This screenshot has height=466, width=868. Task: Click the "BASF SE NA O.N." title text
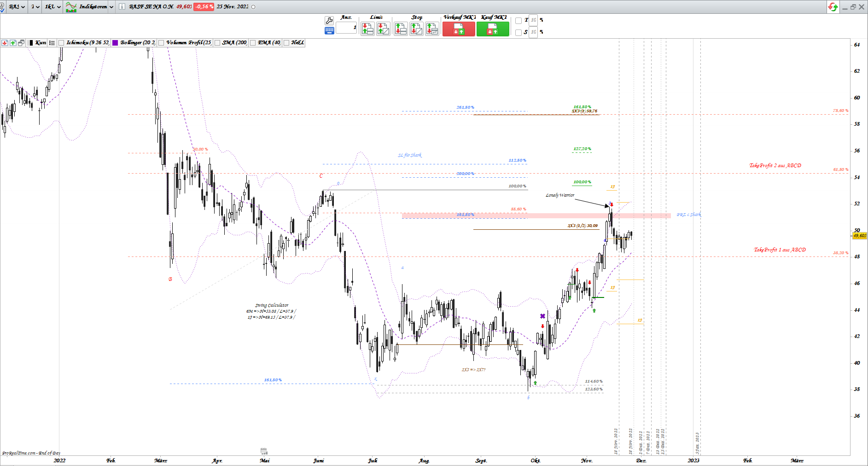tap(151, 7)
